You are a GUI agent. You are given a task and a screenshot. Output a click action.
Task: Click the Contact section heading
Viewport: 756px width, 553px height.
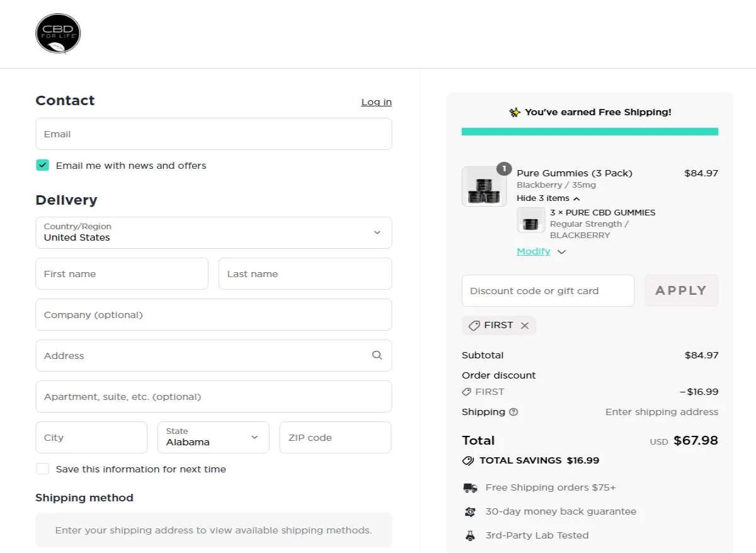click(x=65, y=101)
